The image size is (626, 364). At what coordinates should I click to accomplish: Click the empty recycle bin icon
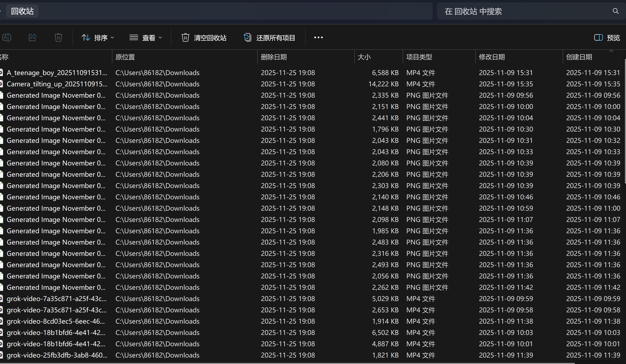[x=185, y=37]
